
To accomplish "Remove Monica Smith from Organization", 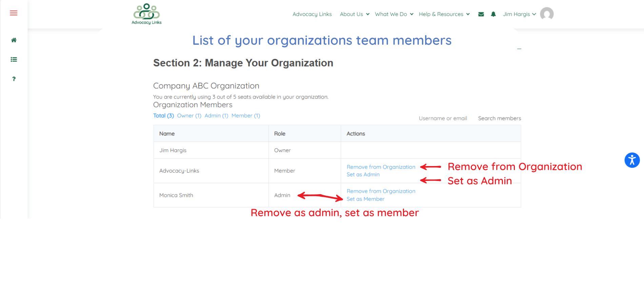I will (381, 191).
